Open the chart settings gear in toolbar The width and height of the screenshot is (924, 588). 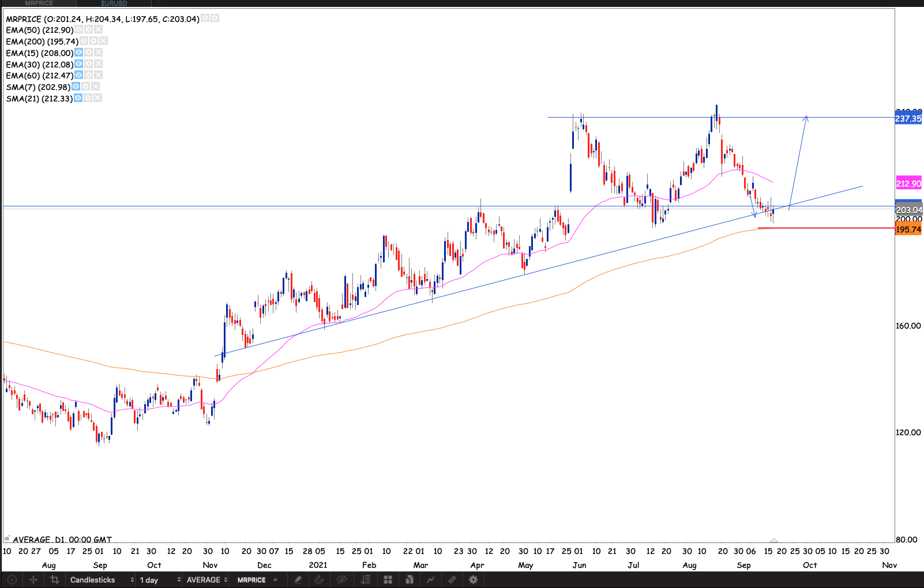(474, 580)
